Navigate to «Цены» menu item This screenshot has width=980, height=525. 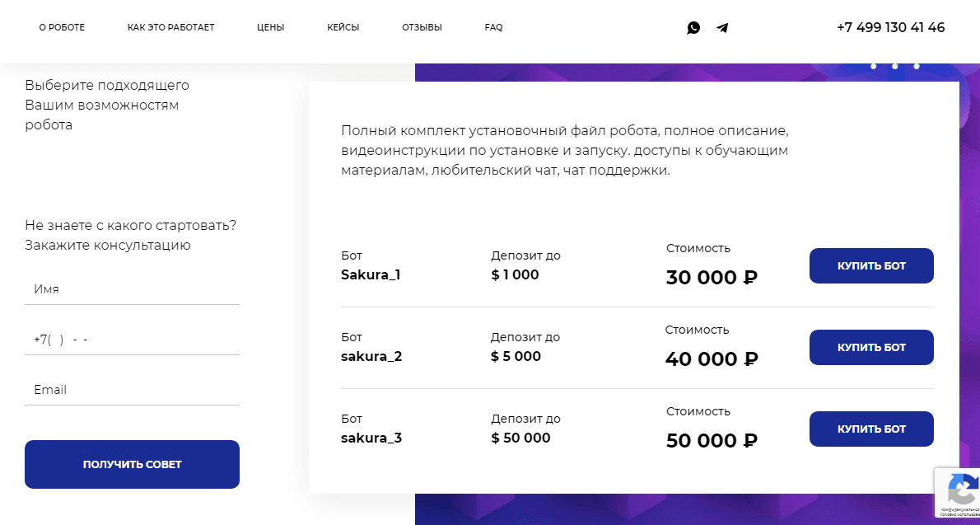tap(270, 27)
